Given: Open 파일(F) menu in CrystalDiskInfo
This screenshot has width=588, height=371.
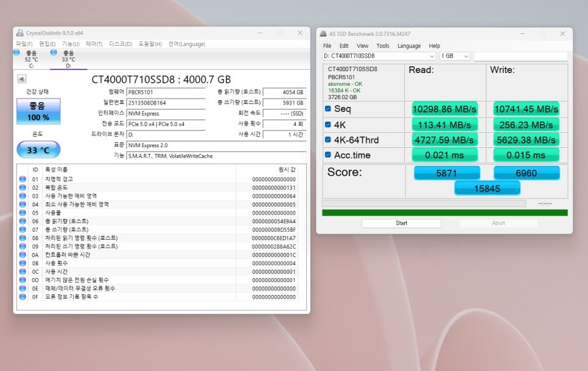Looking at the screenshot, I should click(x=24, y=44).
